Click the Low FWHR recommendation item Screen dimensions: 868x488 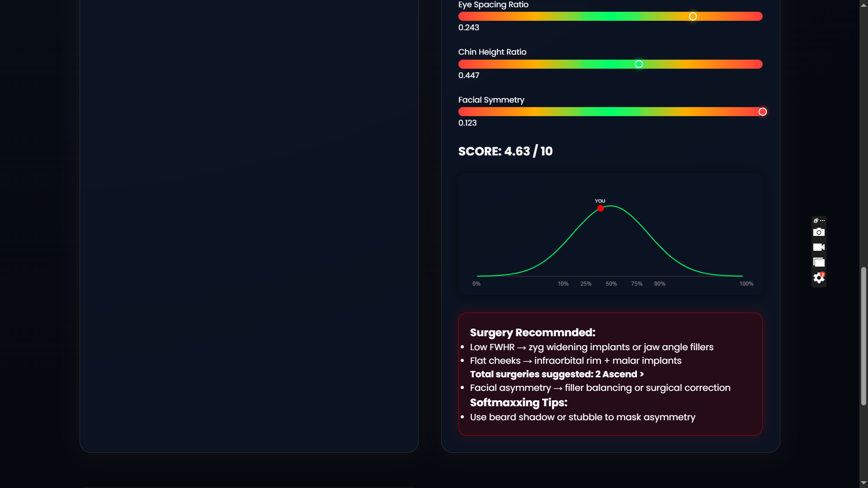click(x=591, y=347)
